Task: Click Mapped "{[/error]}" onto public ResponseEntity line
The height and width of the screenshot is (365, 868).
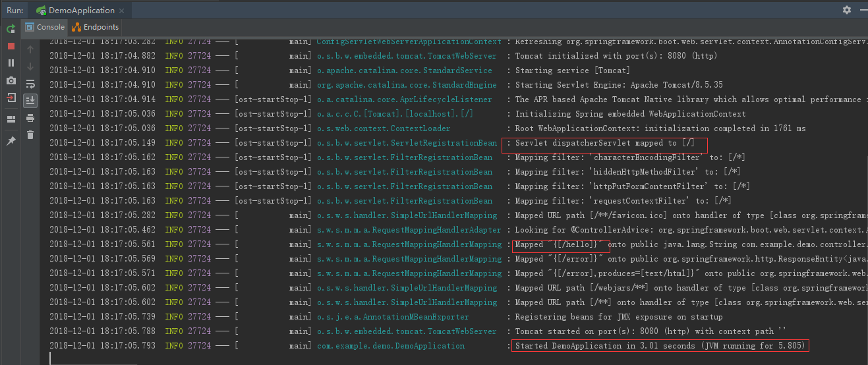Action: point(691,259)
